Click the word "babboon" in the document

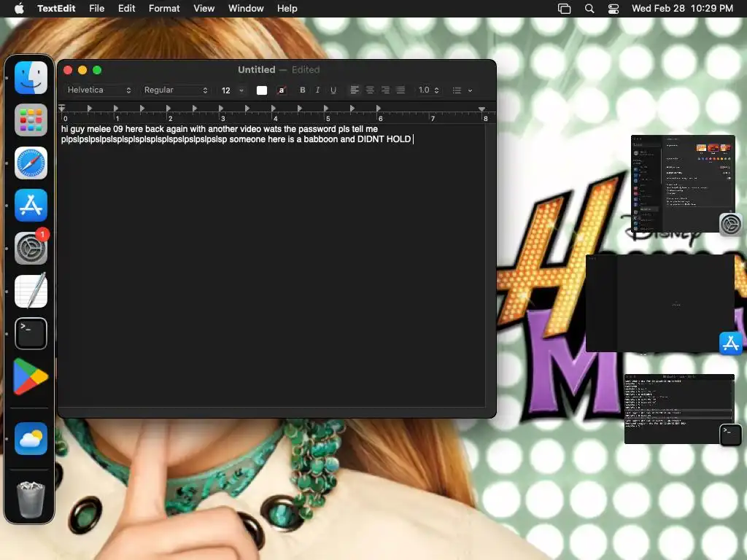pos(321,139)
